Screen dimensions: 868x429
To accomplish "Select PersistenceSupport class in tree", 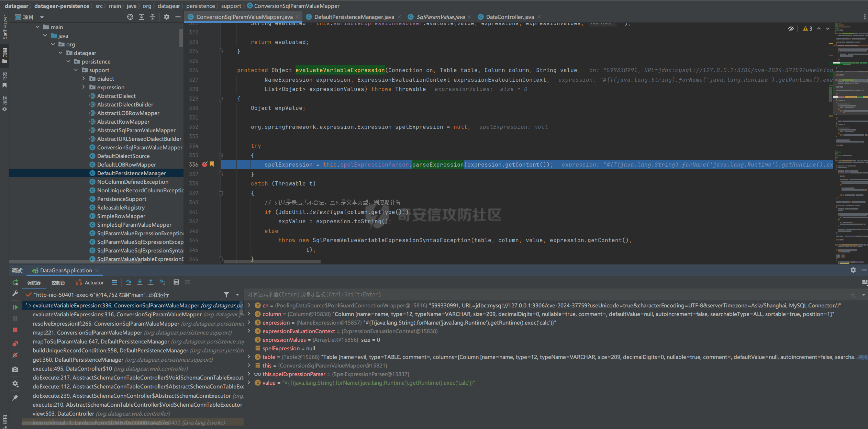I will pyautogui.click(x=122, y=199).
